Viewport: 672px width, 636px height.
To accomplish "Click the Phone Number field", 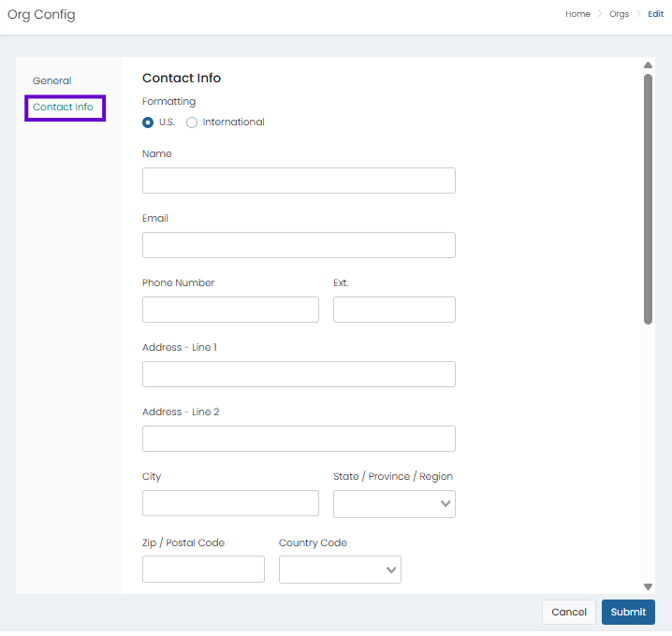I will (230, 310).
